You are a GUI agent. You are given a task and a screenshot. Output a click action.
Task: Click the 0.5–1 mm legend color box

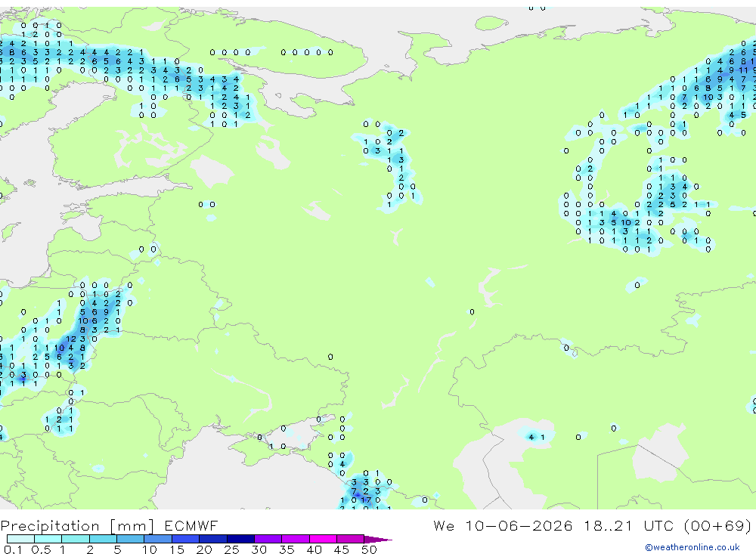click(x=48, y=539)
